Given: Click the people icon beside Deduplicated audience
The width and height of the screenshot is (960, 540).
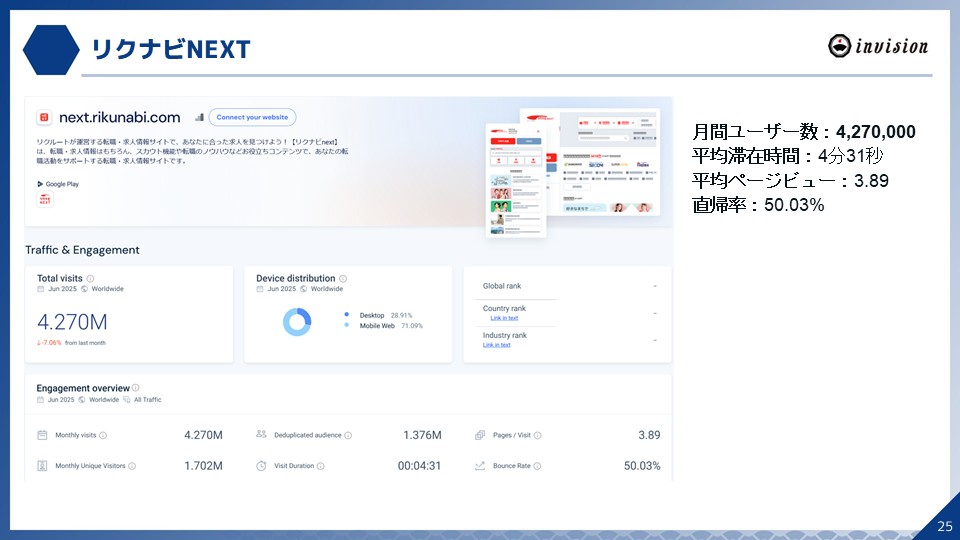Looking at the screenshot, I should [261, 434].
